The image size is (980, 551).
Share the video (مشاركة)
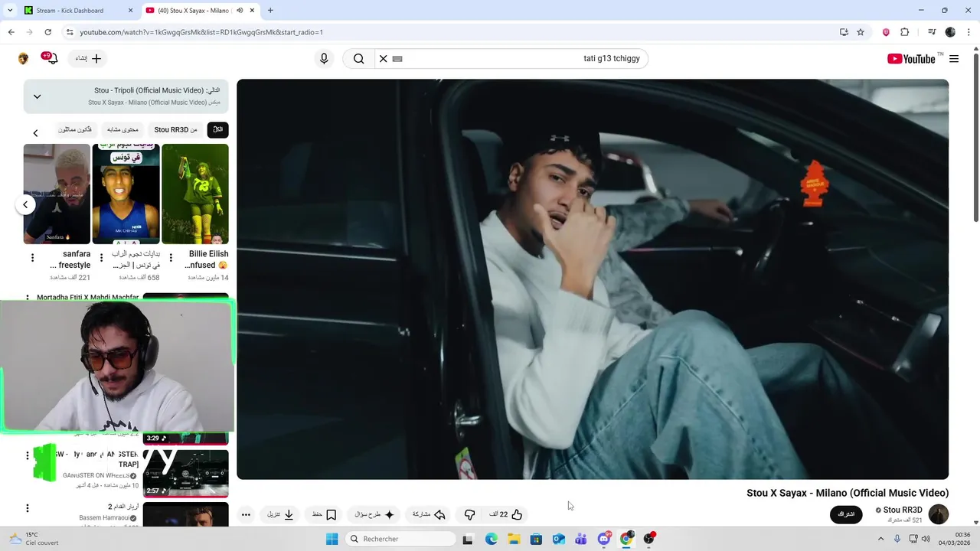click(429, 514)
